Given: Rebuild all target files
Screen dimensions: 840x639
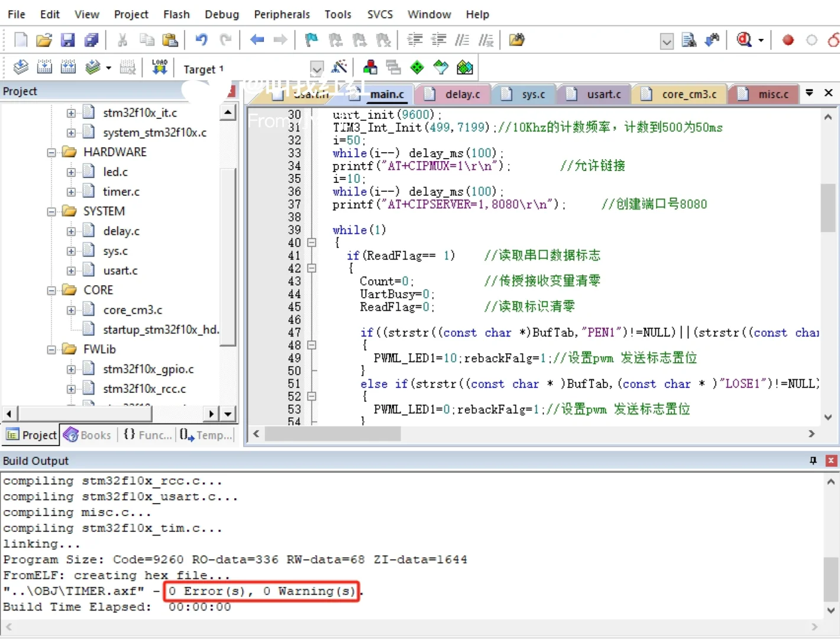Looking at the screenshot, I should pos(68,67).
